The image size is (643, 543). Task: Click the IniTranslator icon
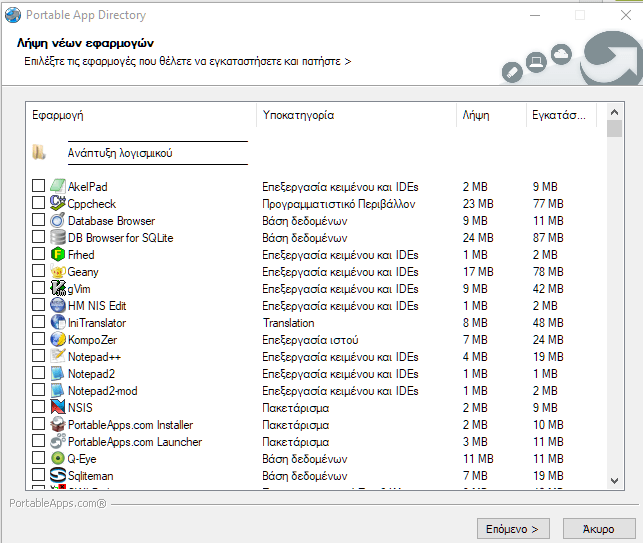tap(57, 322)
